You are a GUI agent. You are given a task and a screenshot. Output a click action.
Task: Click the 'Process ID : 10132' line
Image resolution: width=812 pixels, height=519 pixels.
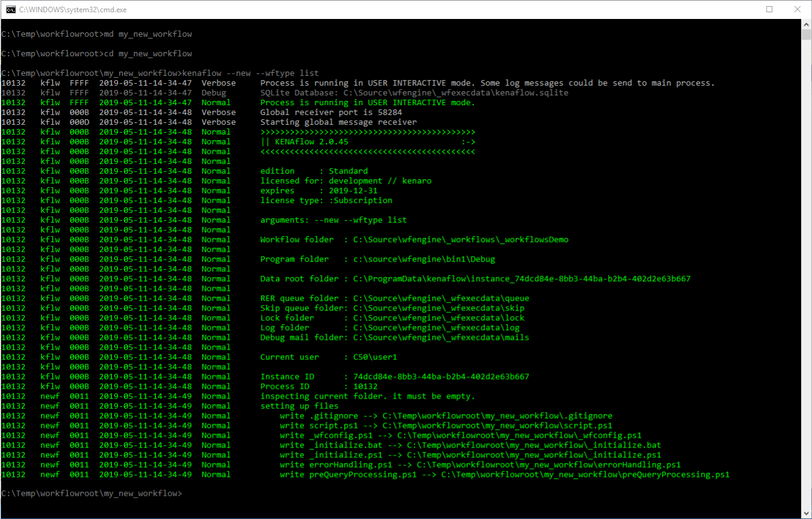[319, 386]
